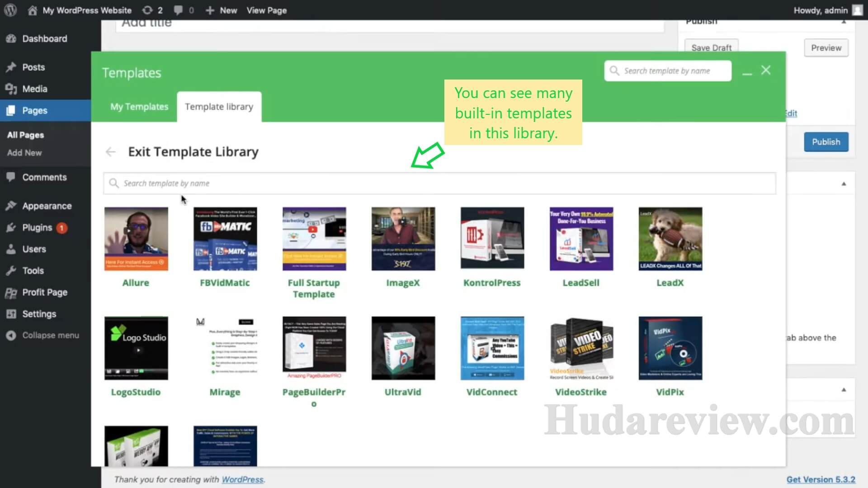Image resolution: width=868 pixels, height=488 pixels.
Task: Select Add New page submenu item
Action: click(x=24, y=153)
